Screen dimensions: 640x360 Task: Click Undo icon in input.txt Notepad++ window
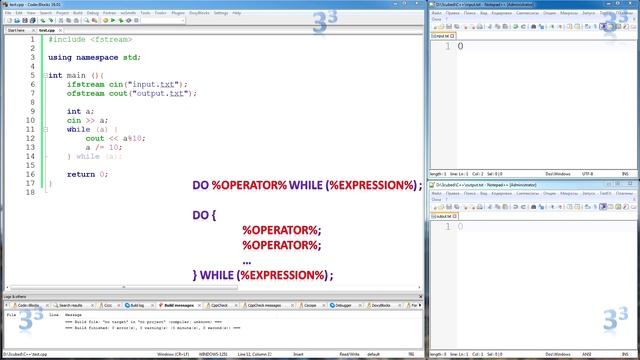516,27
